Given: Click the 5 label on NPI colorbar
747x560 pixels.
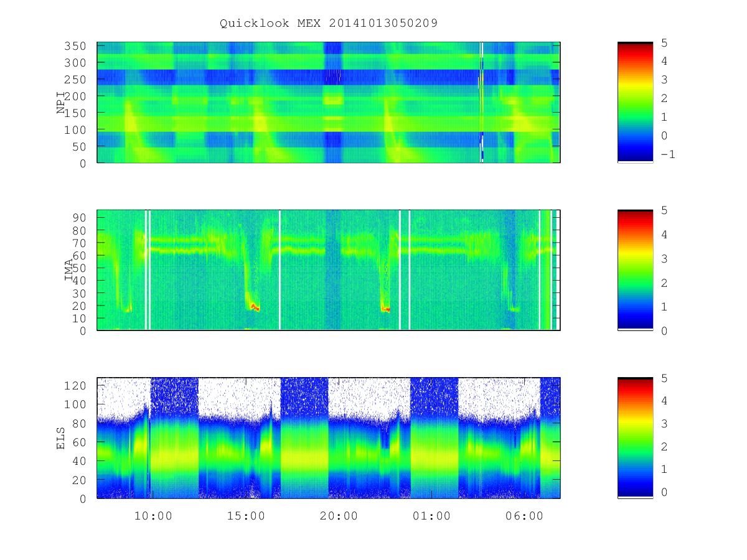Looking at the screenshot, I should (x=664, y=43).
